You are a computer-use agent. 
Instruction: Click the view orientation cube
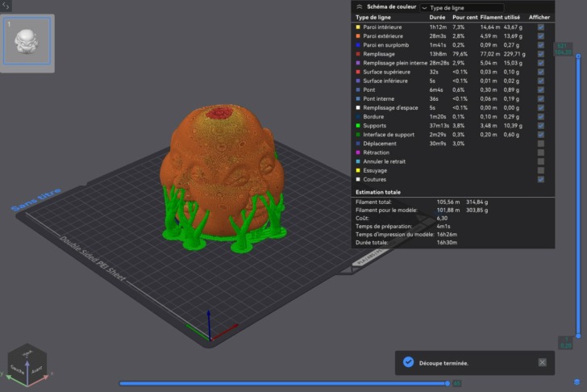click(x=27, y=364)
